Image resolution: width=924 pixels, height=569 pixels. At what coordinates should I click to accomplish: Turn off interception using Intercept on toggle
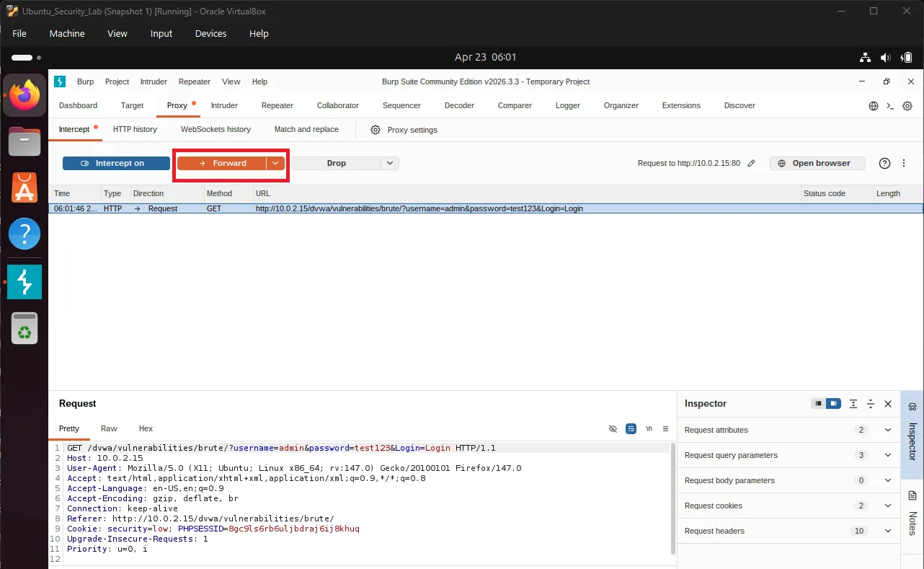click(115, 163)
